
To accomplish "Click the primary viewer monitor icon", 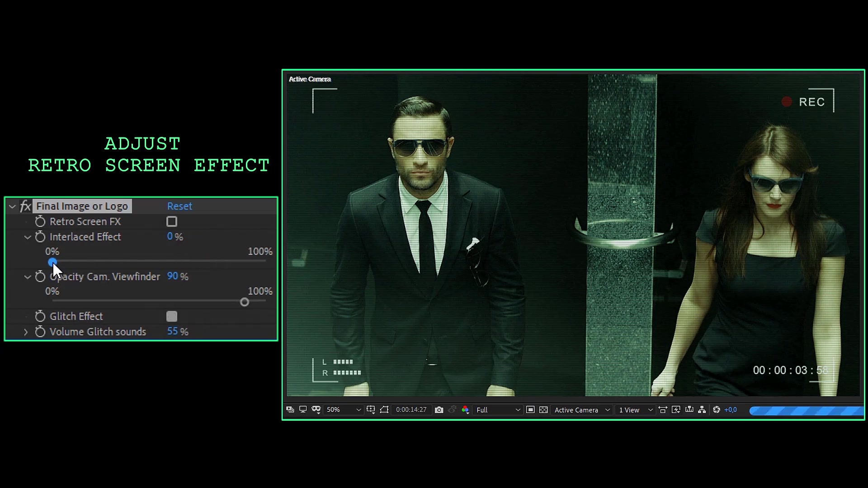I will [303, 410].
